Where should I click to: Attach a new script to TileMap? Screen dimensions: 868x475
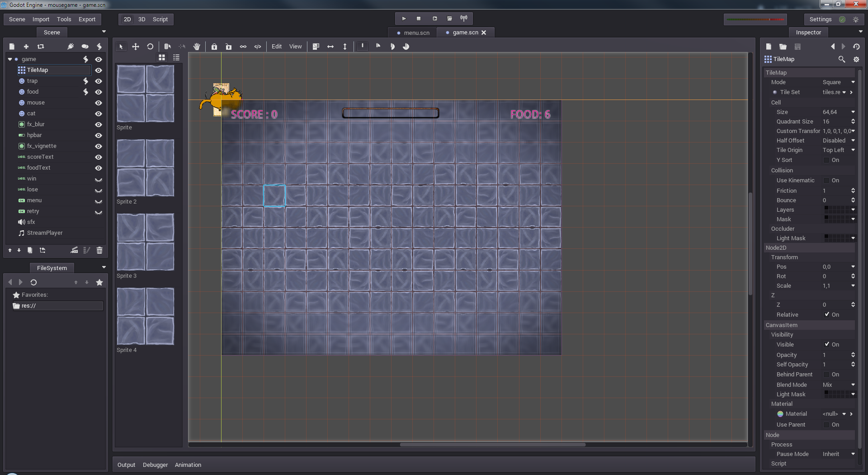(99, 46)
